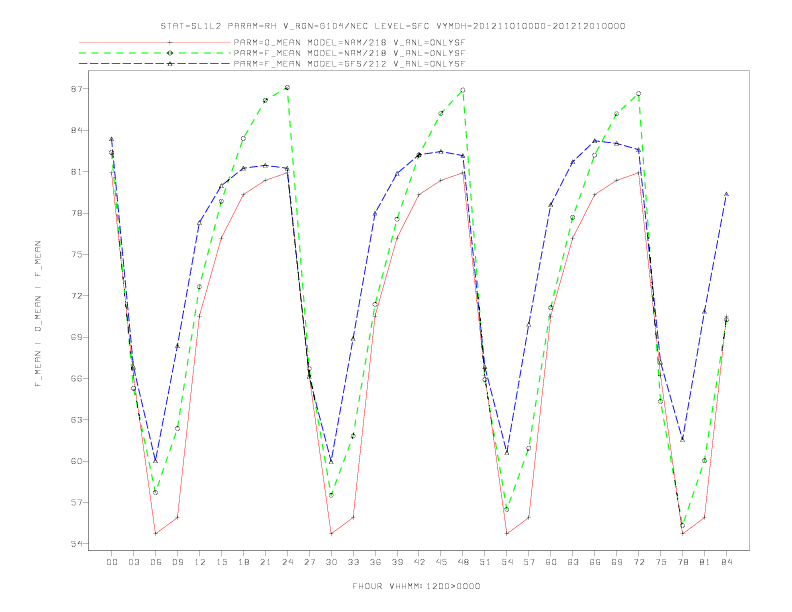Click the FHOUR VHHMM horizontal axis title
This screenshot has height=612, width=792.
point(416,586)
